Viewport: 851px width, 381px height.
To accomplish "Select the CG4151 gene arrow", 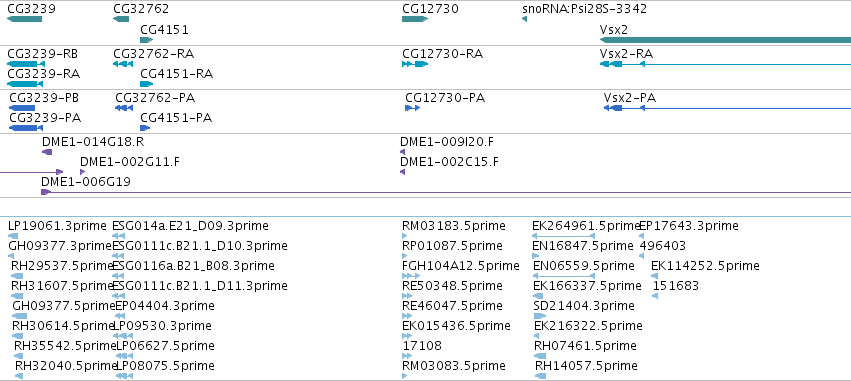I will [x=147, y=40].
